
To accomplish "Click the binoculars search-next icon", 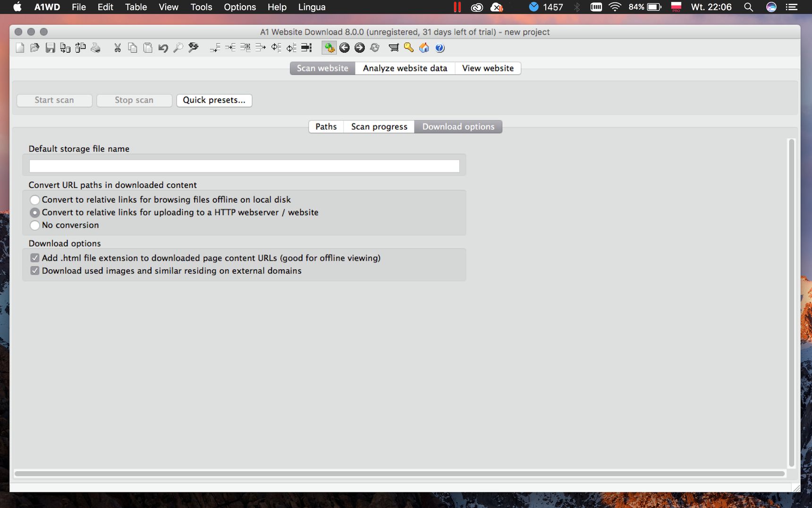I will 193,48.
